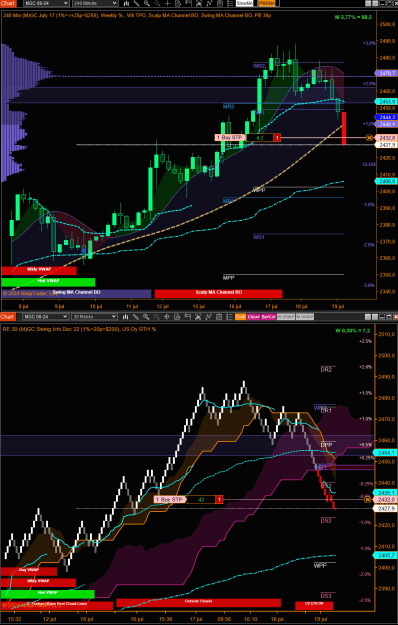Toggle the BarCol button

point(268,317)
